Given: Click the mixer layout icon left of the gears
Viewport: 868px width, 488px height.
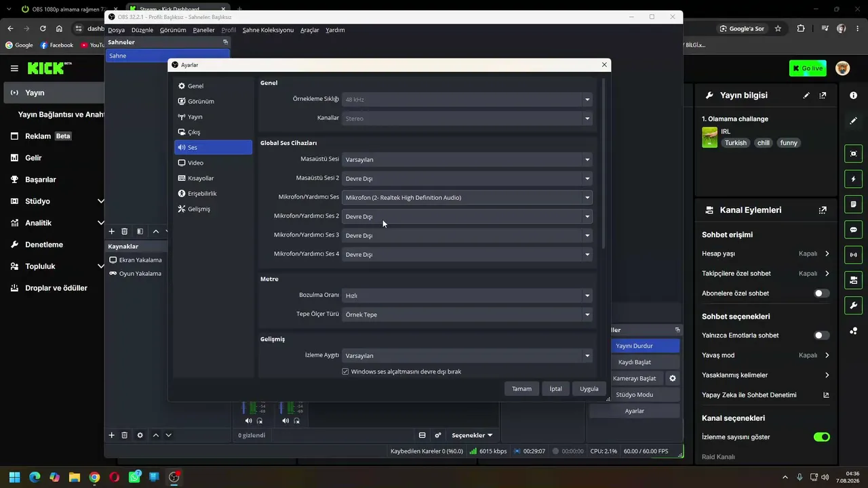Looking at the screenshot, I should (422, 435).
